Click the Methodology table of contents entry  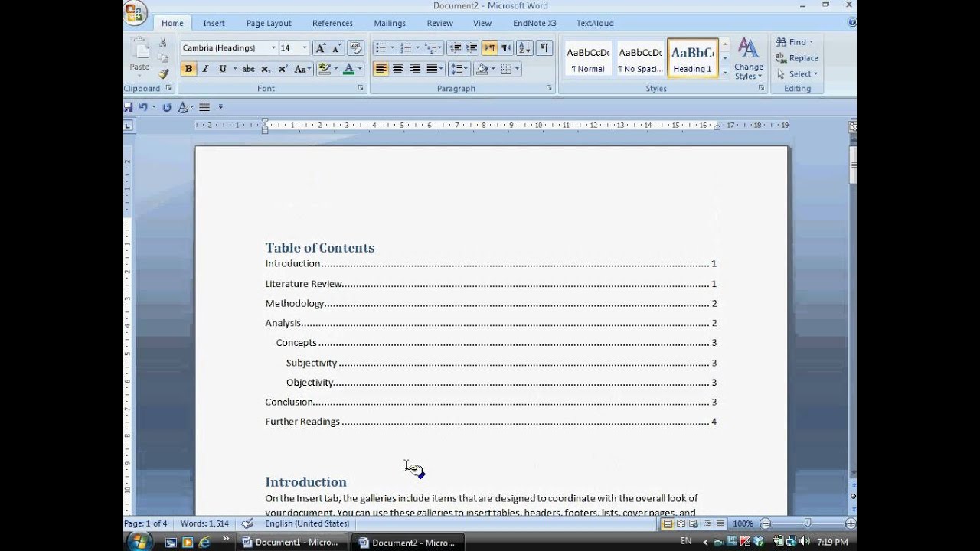click(x=491, y=303)
